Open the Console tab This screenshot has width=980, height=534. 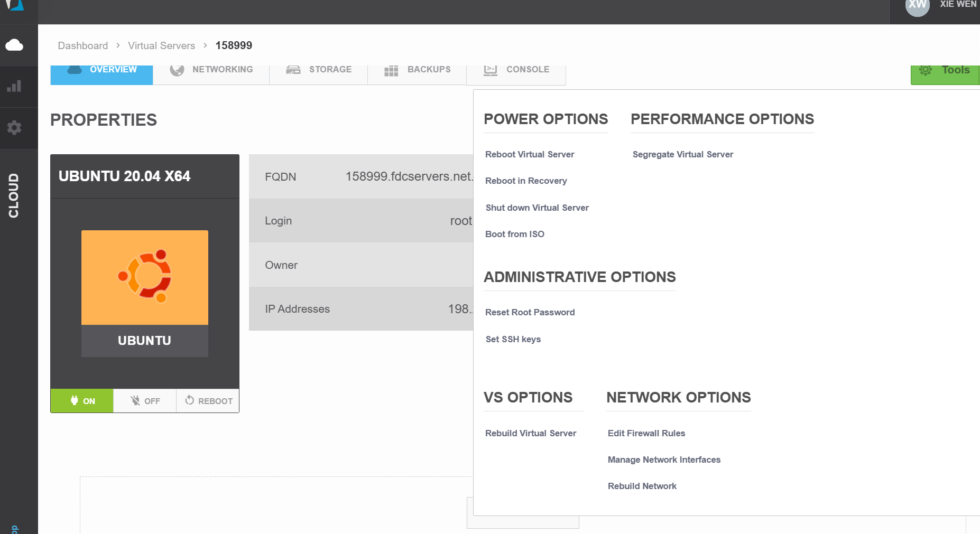tap(516, 70)
